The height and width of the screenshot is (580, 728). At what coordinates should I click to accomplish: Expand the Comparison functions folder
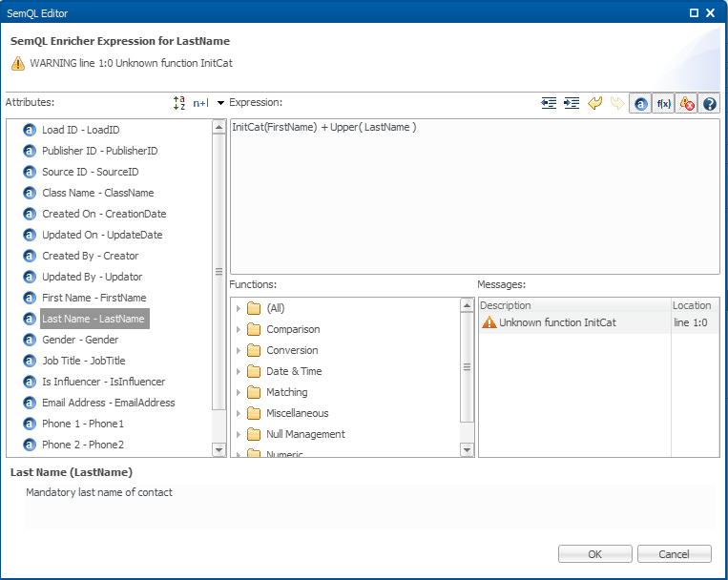pyautogui.click(x=239, y=329)
